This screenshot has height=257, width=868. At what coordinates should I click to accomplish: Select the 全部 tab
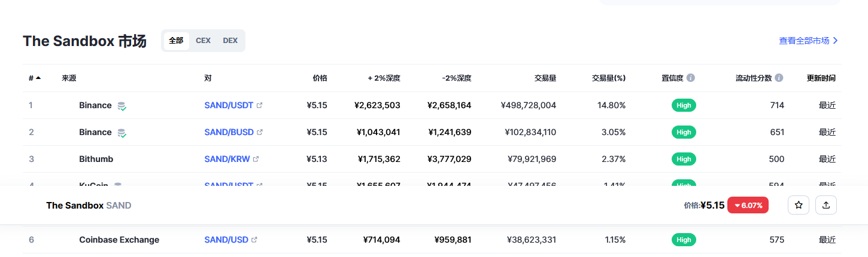click(x=176, y=41)
